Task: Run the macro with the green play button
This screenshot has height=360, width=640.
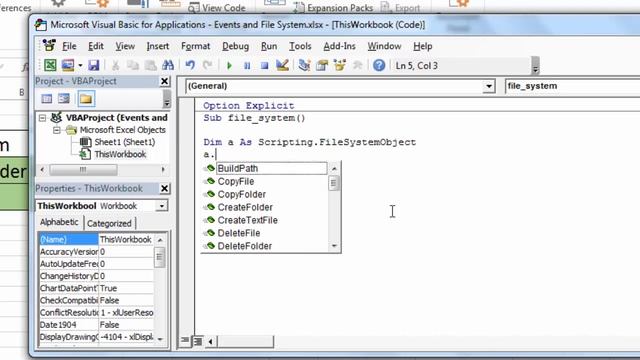Action: pos(229,65)
